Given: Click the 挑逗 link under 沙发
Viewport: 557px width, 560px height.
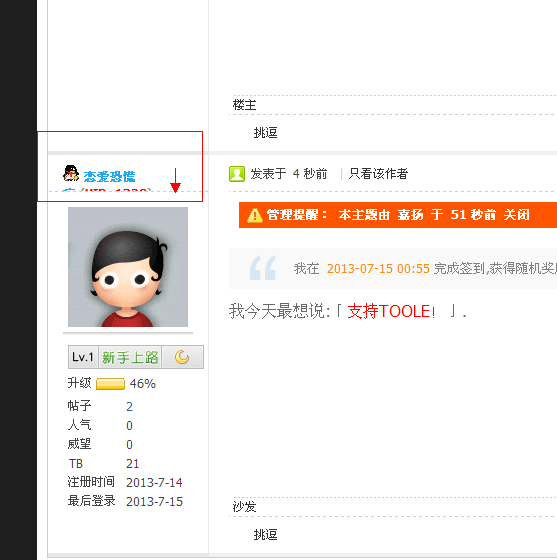Looking at the screenshot, I should (265, 535).
